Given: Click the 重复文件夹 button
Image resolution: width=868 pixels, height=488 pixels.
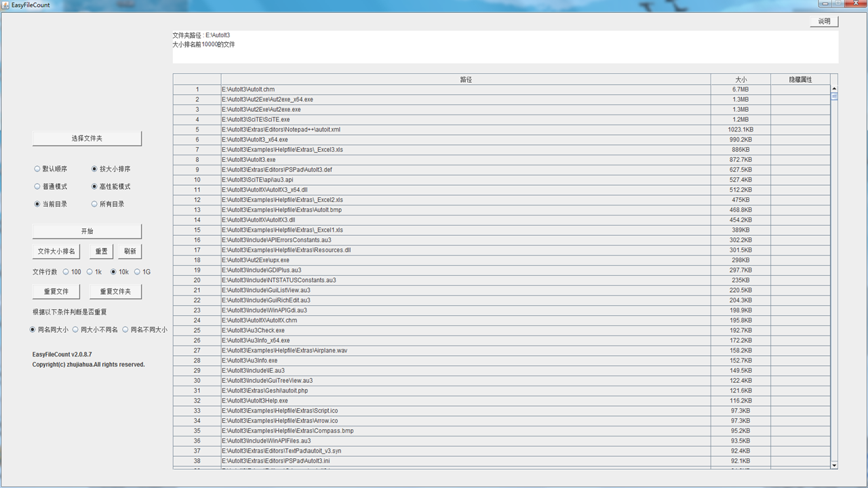Looking at the screenshot, I should point(115,291).
